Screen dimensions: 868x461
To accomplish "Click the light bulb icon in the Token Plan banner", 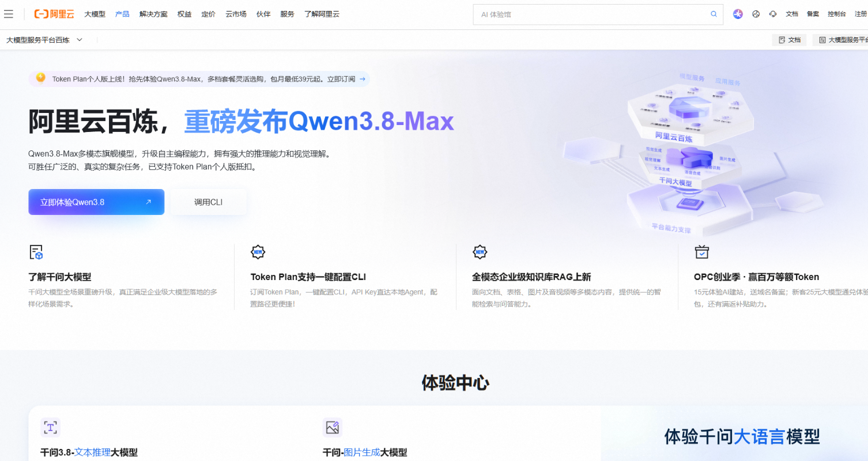I will 40,78.
